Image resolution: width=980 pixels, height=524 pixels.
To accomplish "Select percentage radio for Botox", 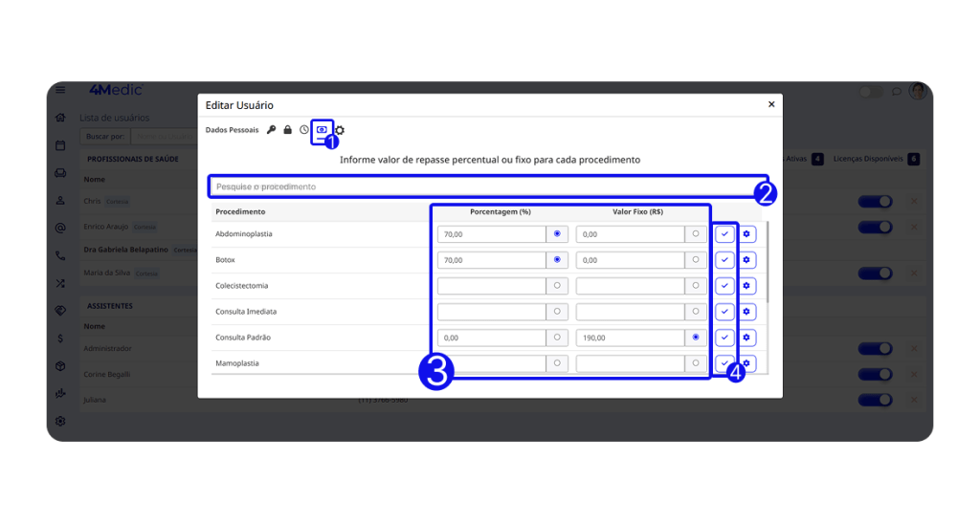I will coord(557,260).
